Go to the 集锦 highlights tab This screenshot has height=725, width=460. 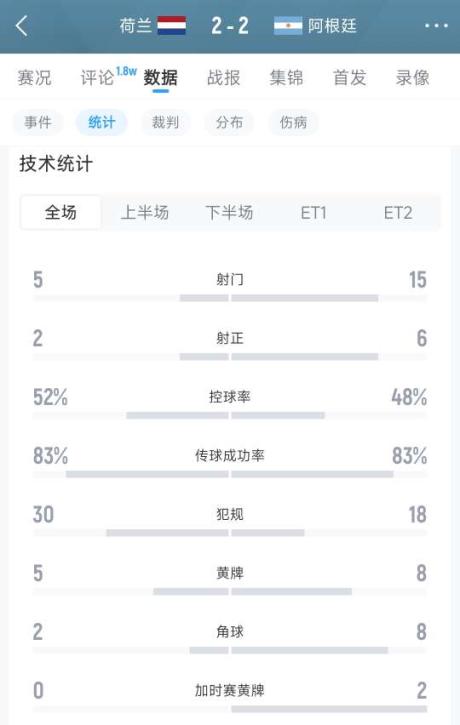point(287,78)
